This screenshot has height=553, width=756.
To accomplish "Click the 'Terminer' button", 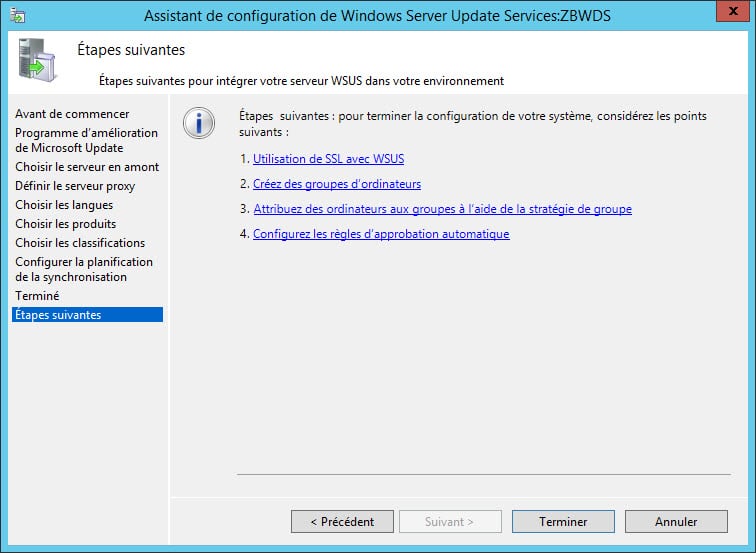I will coord(563,522).
